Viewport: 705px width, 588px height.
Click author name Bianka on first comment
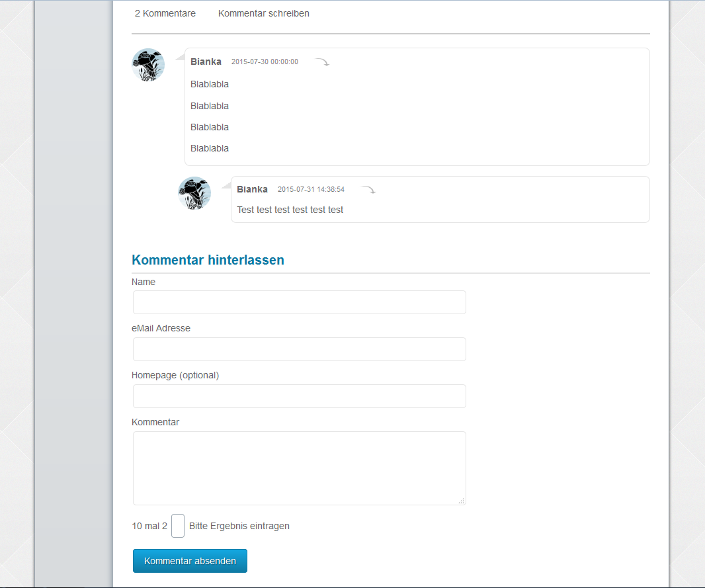[x=206, y=62]
